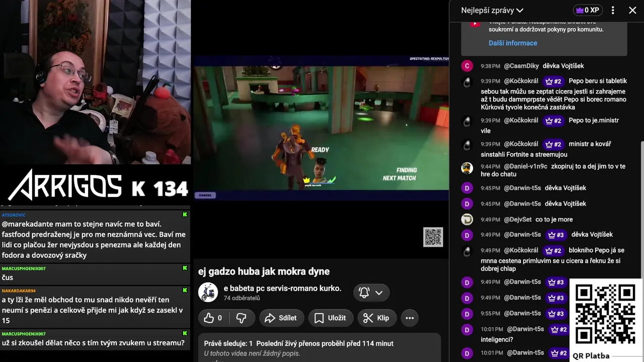Click NAKARDAKAR94 username in overlay chat
Screen dimensions: 644x362
pyautogui.click(x=19, y=291)
